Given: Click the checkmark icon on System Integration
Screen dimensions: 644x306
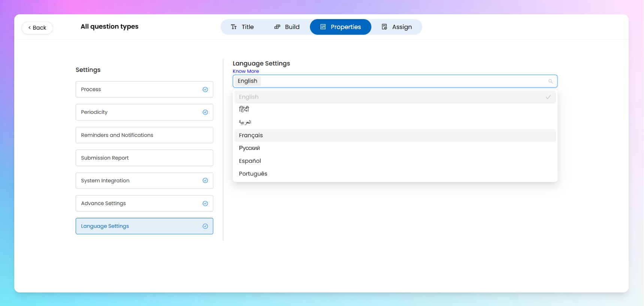Looking at the screenshot, I should point(205,181).
